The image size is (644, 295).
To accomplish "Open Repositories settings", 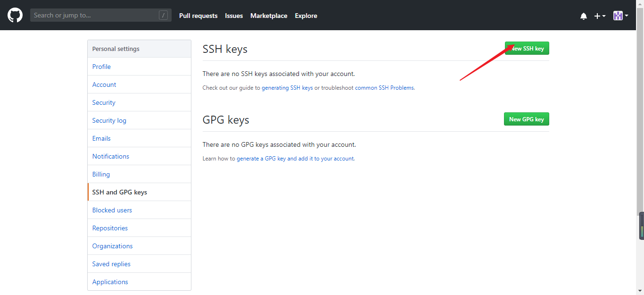I will (140, 228).
